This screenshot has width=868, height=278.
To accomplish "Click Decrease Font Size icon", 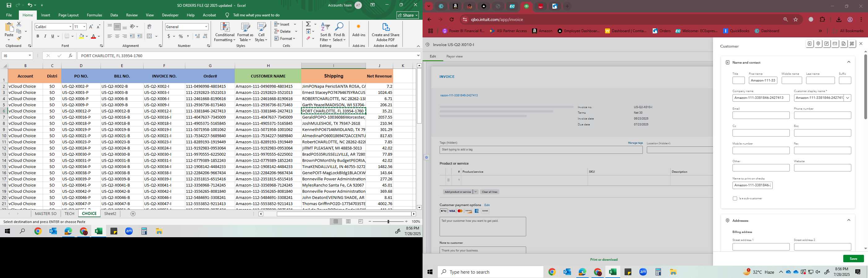I will (x=98, y=27).
